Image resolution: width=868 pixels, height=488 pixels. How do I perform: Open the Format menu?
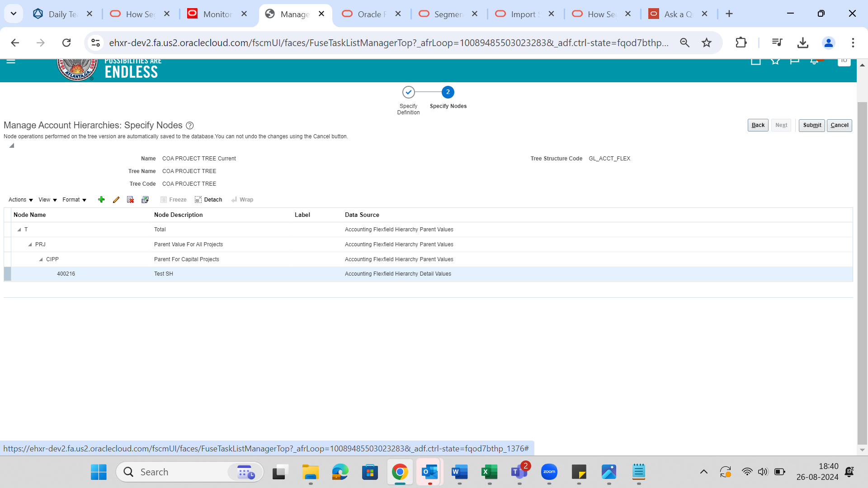(x=75, y=200)
